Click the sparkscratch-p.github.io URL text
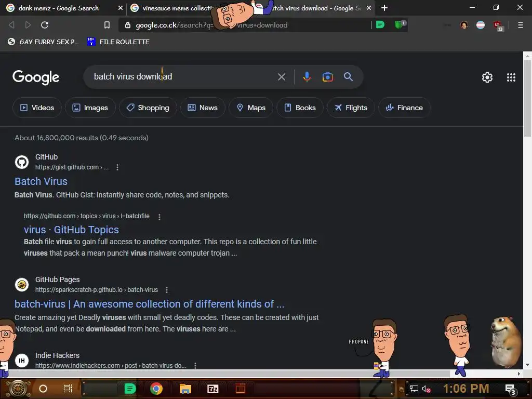Screen dimensions: 532x399 click(96, 290)
